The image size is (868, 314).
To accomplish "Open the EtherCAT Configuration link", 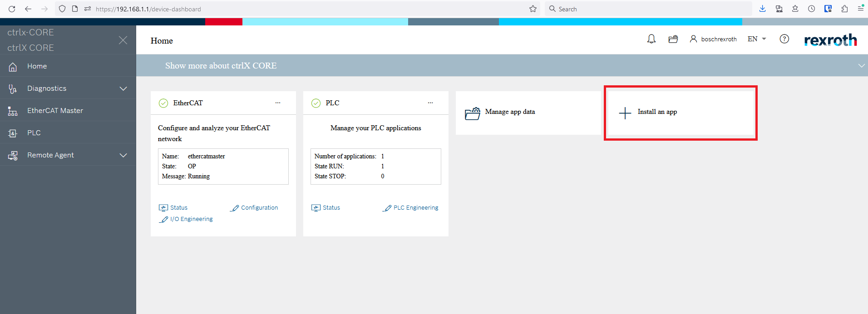I will click(259, 208).
